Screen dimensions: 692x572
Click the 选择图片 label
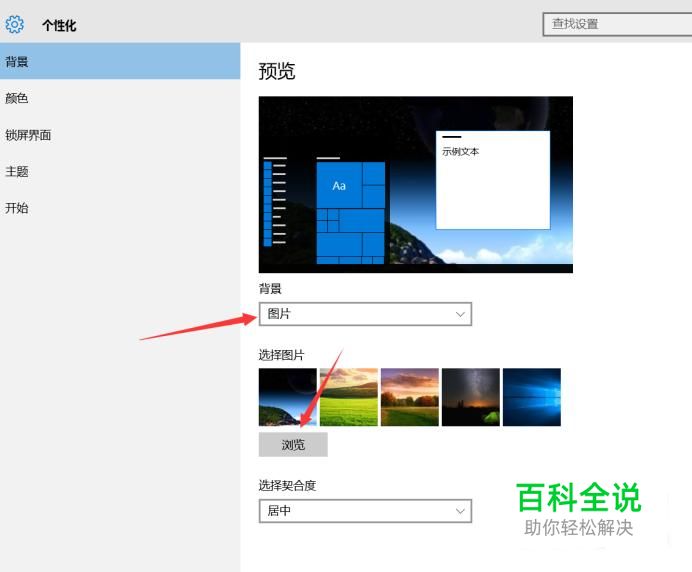coord(282,355)
